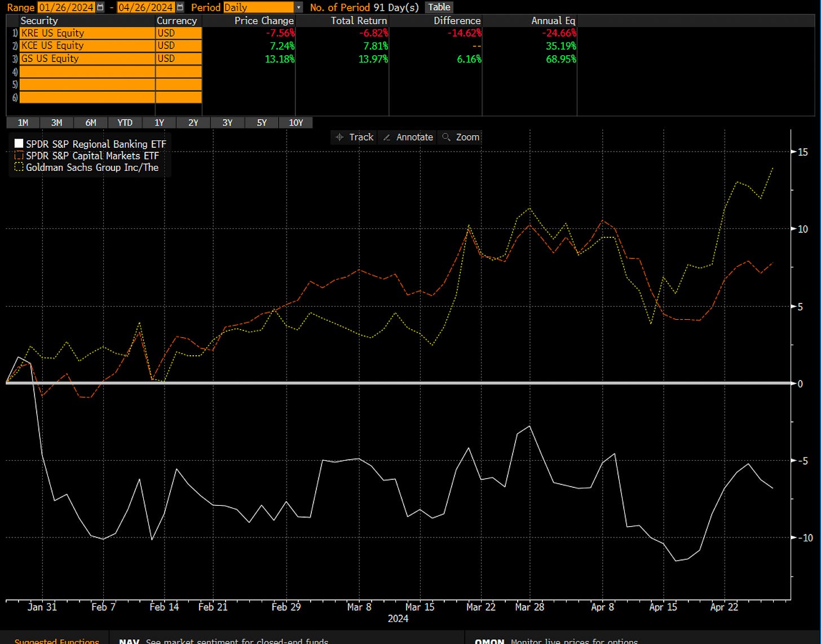Click the 35.19% annual equivalent value
The height and width of the screenshot is (644, 821).
pyautogui.click(x=561, y=46)
